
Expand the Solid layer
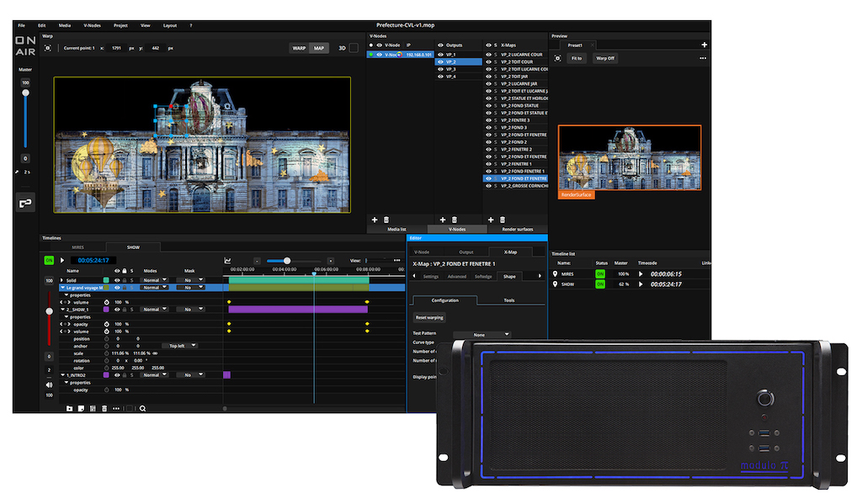coord(62,280)
